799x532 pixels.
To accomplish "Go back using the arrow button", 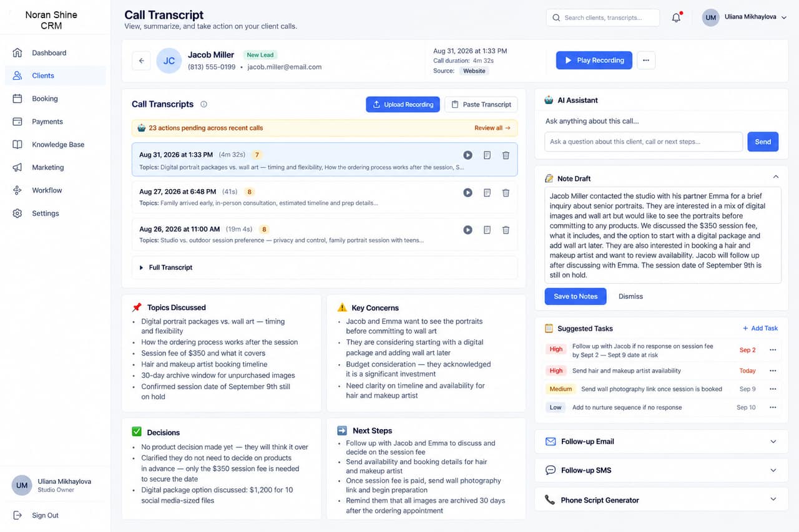I will (x=141, y=60).
